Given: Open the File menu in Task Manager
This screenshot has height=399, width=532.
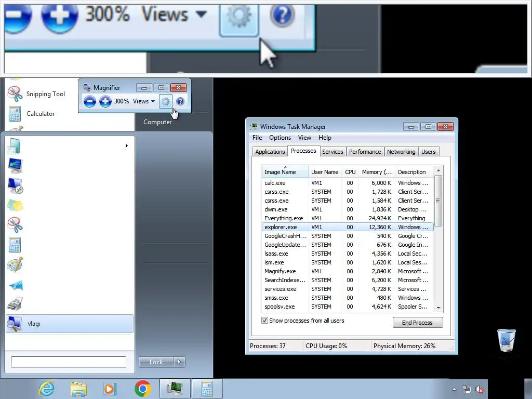Looking at the screenshot, I should pyautogui.click(x=257, y=137).
